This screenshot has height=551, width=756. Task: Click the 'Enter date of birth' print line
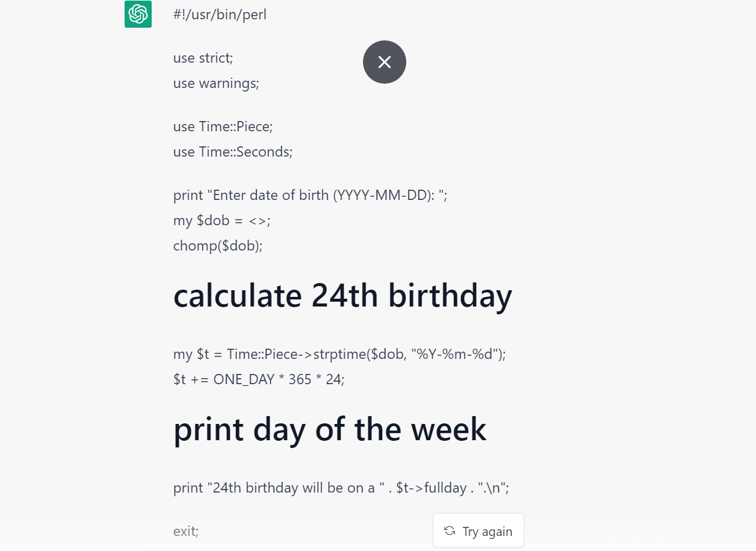pos(311,195)
